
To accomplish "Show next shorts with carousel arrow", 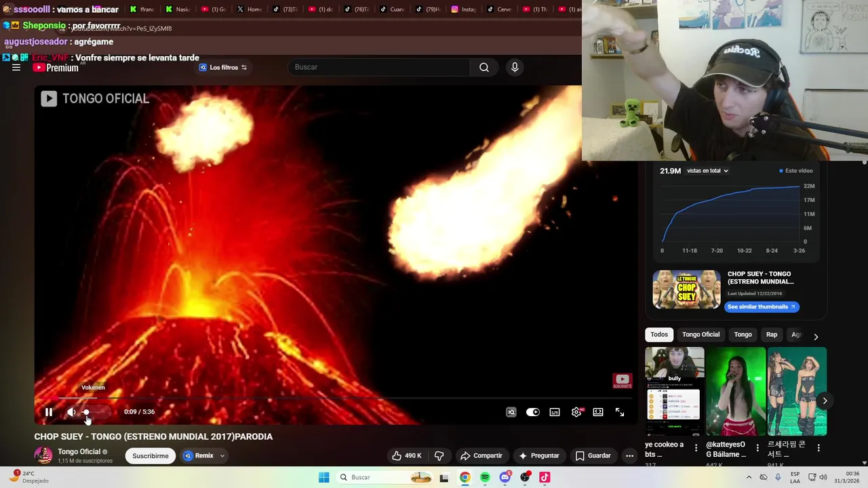I will [825, 401].
